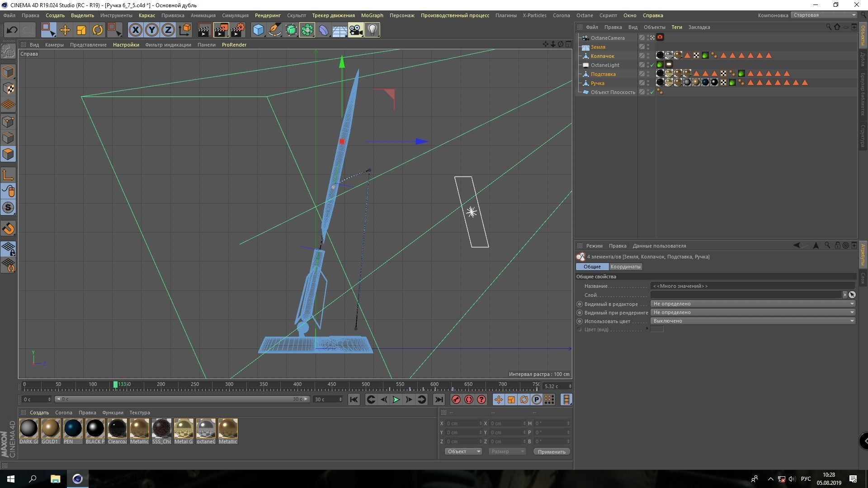The width and height of the screenshot is (868, 488).
Task: Go to end of timeline
Action: (x=439, y=399)
